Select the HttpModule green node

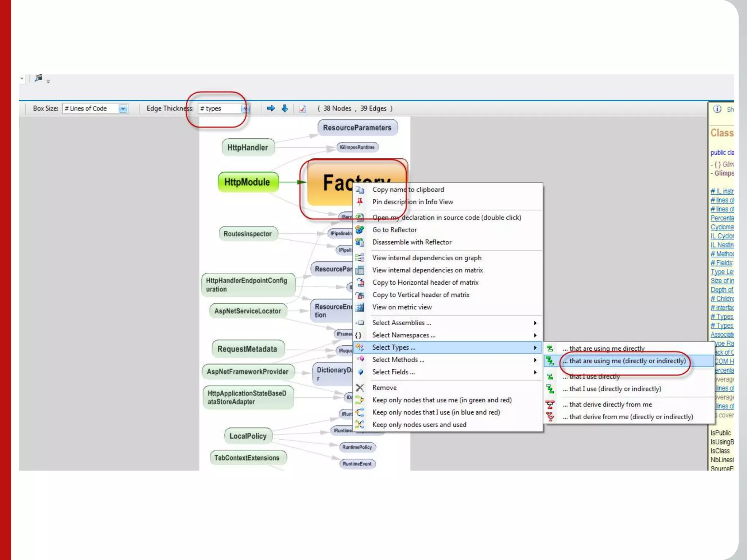[247, 182]
